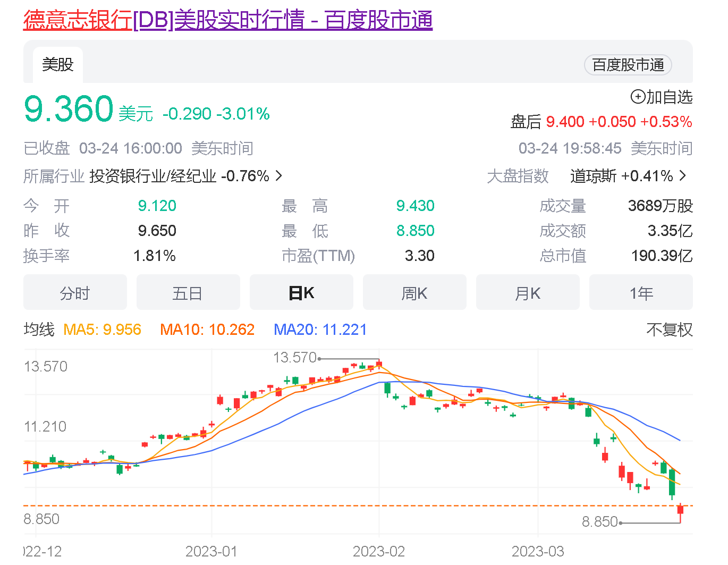
Task: Click the 8.850 low marker on chart
Action: 600,522
